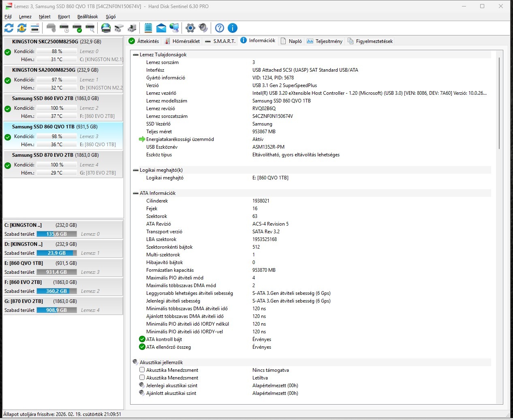This screenshot has width=513, height=420.
Task: Select the Információk tab
Action: point(258,41)
